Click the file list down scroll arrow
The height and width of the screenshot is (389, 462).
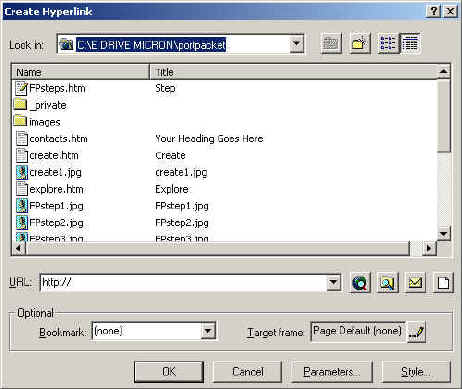(x=443, y=234)
